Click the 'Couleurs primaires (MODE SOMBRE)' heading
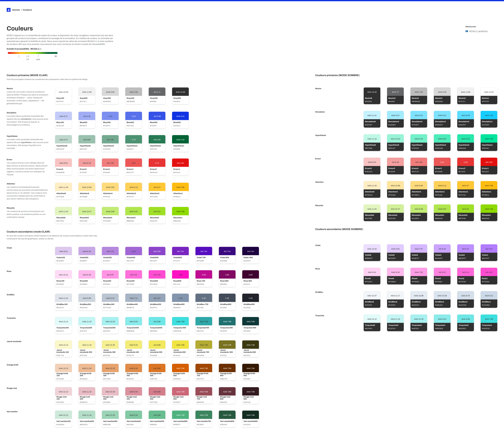 337,75
